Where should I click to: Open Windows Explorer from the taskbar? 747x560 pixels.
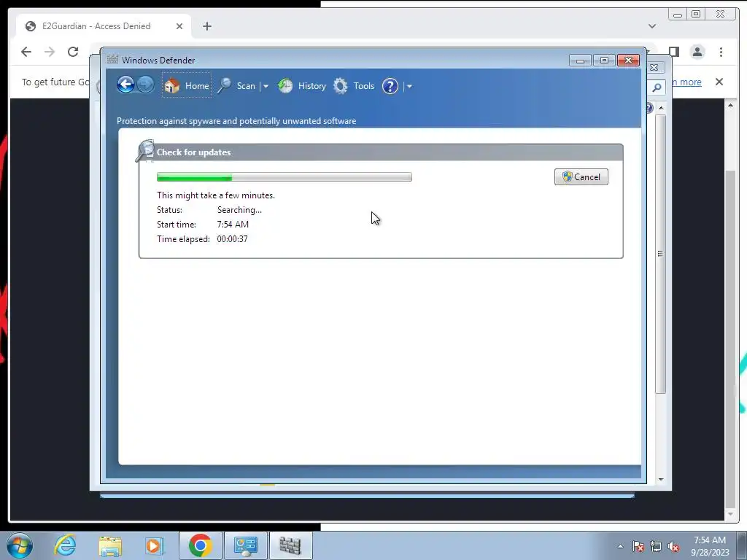[110, 545]
